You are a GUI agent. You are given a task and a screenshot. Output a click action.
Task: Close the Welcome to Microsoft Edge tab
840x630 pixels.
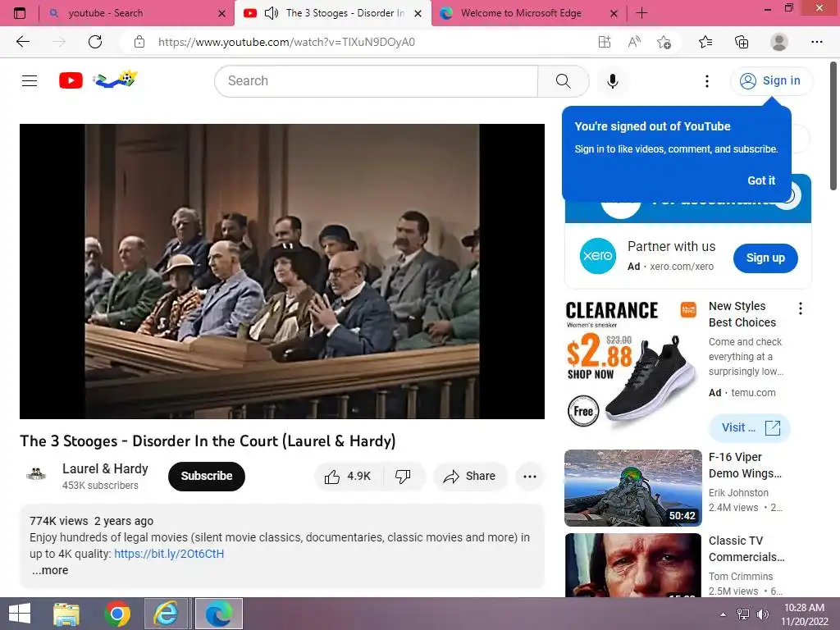[x=614, y=13]
